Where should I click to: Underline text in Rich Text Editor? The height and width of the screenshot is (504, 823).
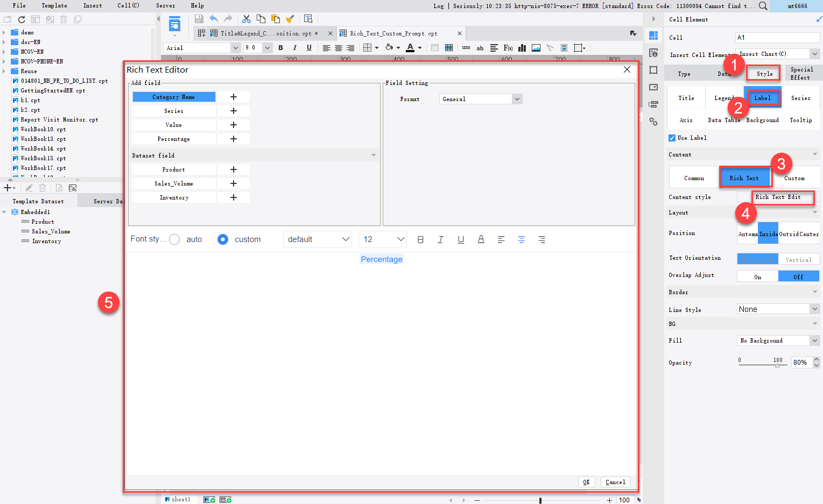pyautogui.click(x=461, y=239)
